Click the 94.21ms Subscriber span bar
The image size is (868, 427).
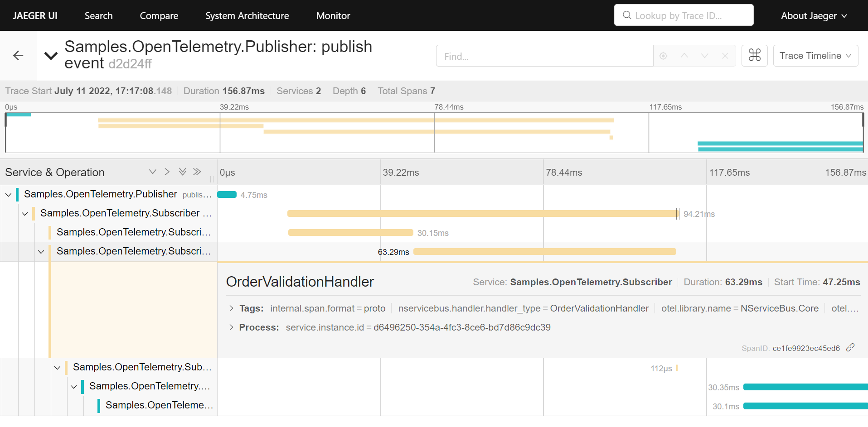482,214
